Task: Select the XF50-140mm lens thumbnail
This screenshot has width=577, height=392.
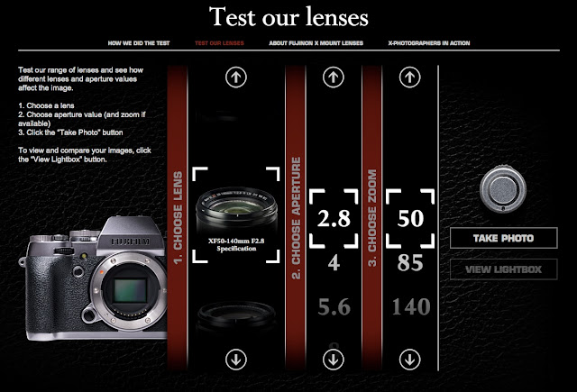Action: coord(236,210)
